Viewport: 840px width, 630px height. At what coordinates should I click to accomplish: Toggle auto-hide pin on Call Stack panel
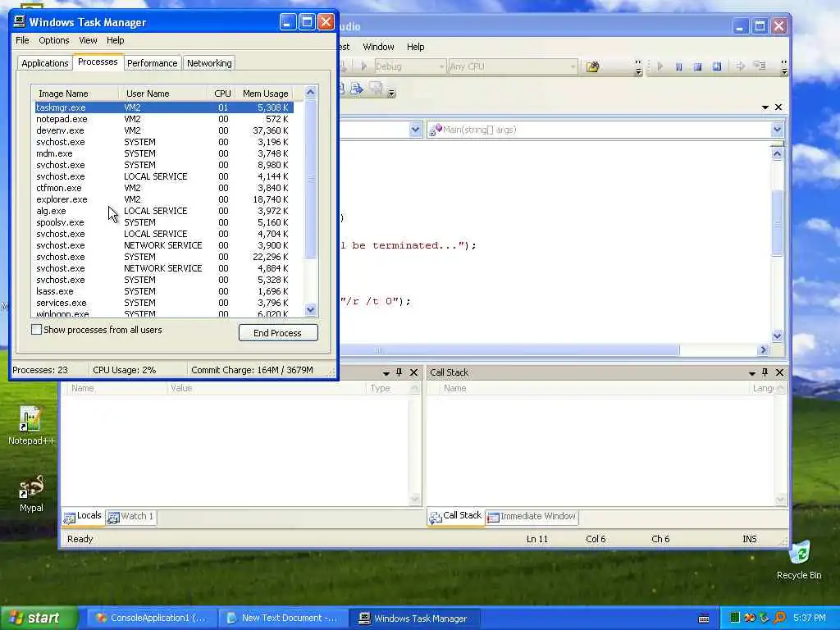[x=765, y=372]
